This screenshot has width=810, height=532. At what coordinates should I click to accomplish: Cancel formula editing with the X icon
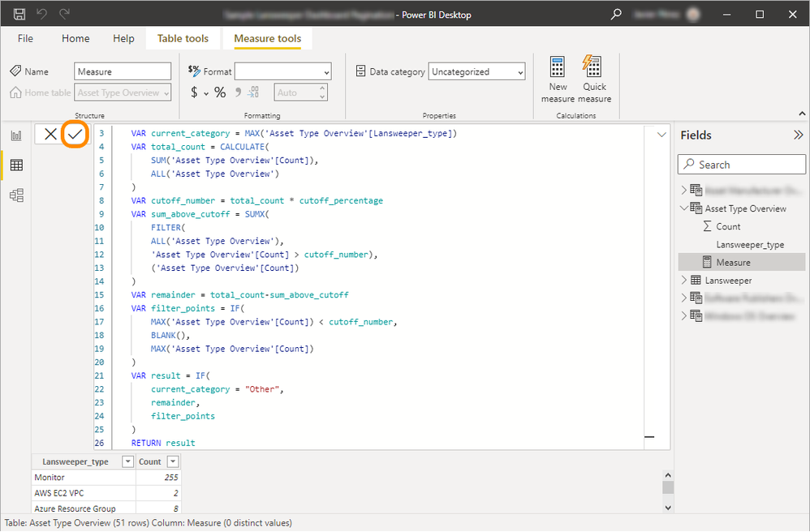(x=50, y=135)
